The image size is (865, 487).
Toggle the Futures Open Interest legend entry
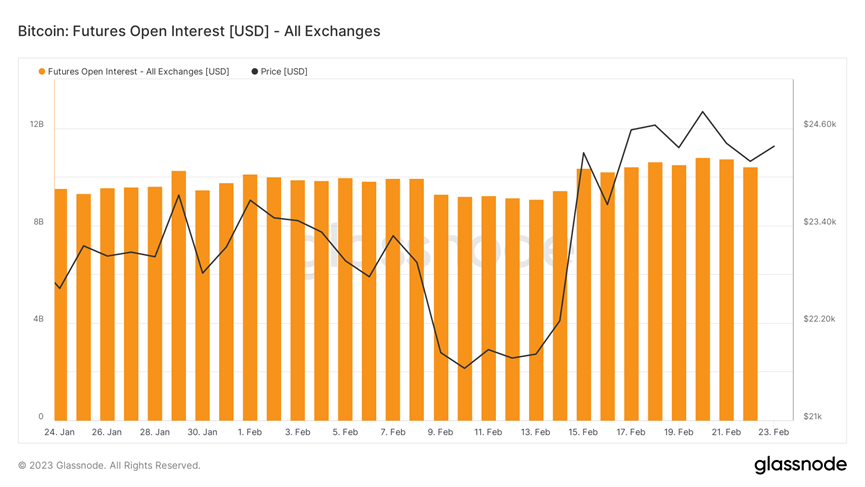(x=134, y=72)
